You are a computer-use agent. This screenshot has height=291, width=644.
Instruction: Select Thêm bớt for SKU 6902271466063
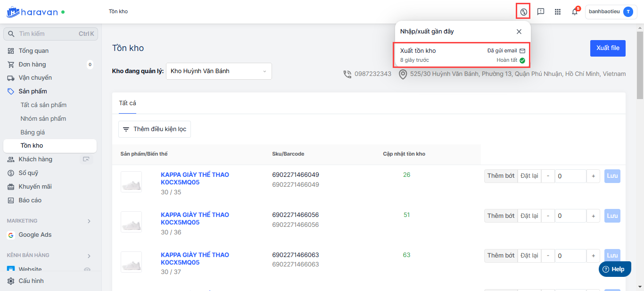pos(501,256)
